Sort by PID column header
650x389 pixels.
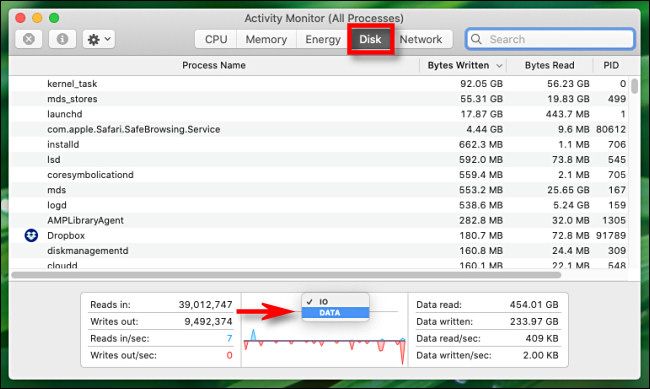point(611,66)
